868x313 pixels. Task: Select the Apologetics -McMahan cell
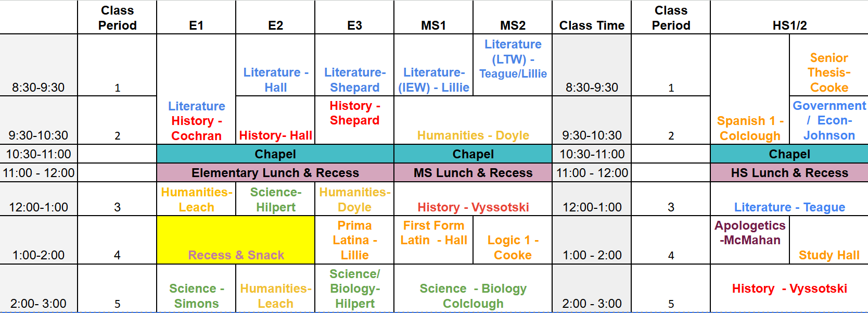pyautogui.click(x=750, y=240)
